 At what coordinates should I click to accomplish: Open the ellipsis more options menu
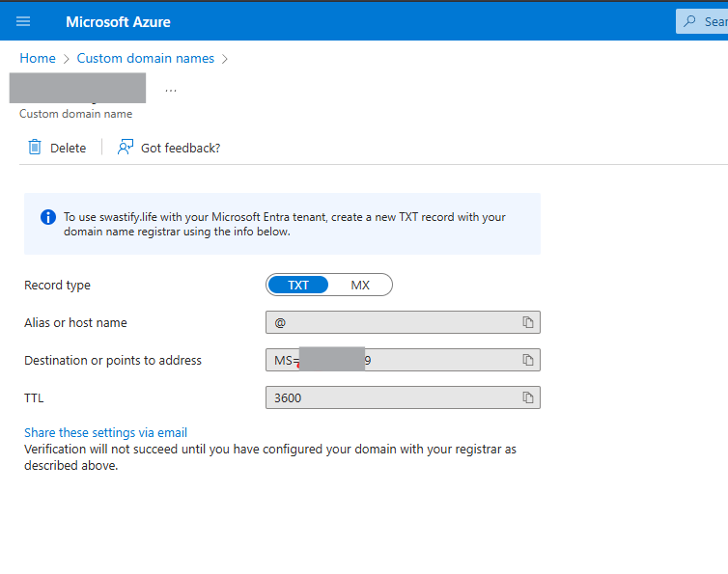point(171,90)
